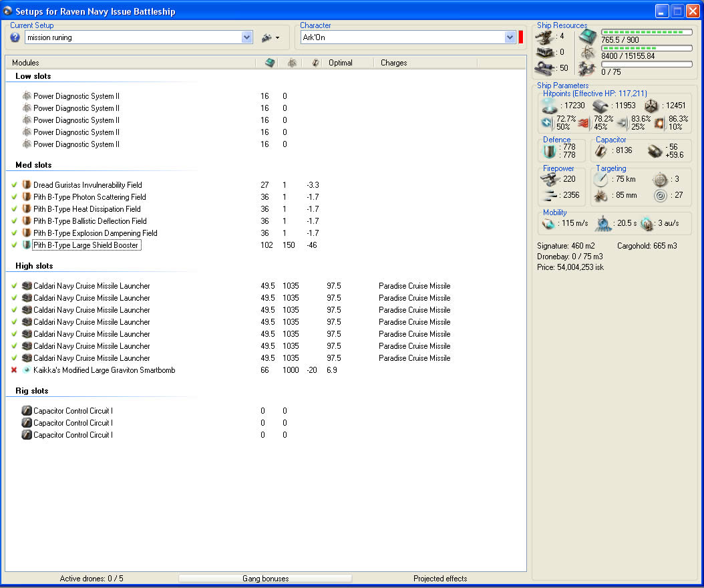Click the Rig slots group header
Viewport: 704px width, 588px height.
click(32, 391)
